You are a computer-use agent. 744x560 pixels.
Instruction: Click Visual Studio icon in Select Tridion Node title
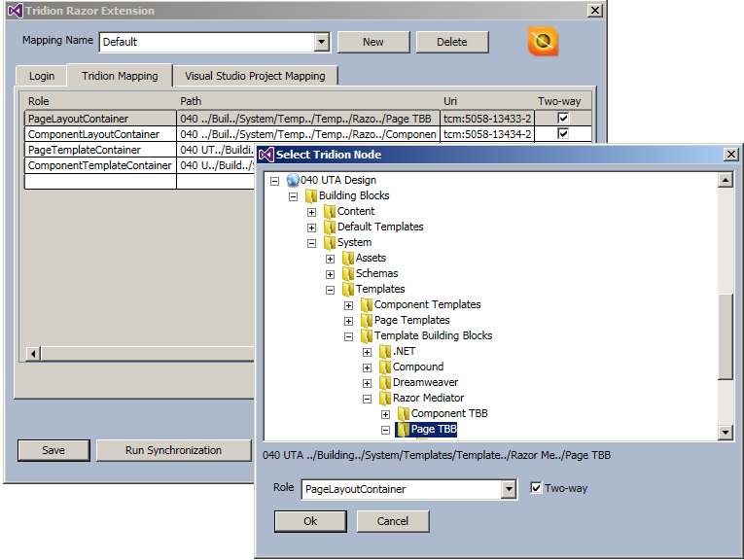266,155
